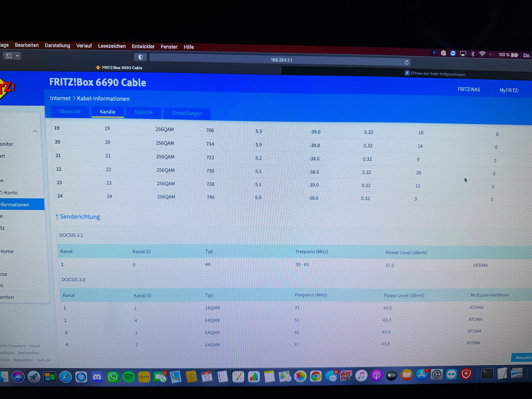Open Spotify from the dock
Screen dimensions: 532x399
pyautogui.click(x=128, y=377)
